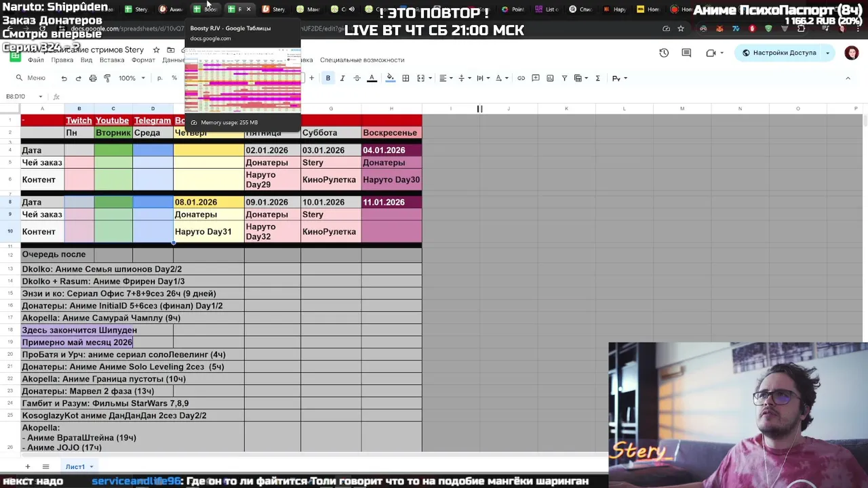Select the 11.01.2026 date cell
The height and width of the screenshot is (488, 868).
click(391, 202)
